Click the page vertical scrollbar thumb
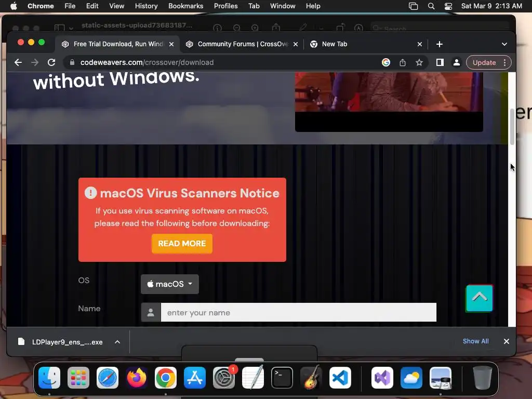Image resolution: width=532 pixels, height=399 pixels. click(x=512, y=127)
